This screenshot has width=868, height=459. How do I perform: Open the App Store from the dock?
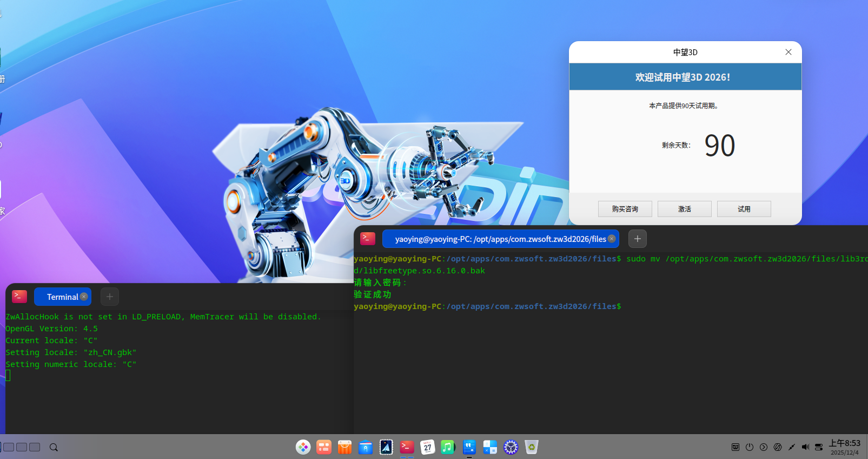tap(344, 447)
